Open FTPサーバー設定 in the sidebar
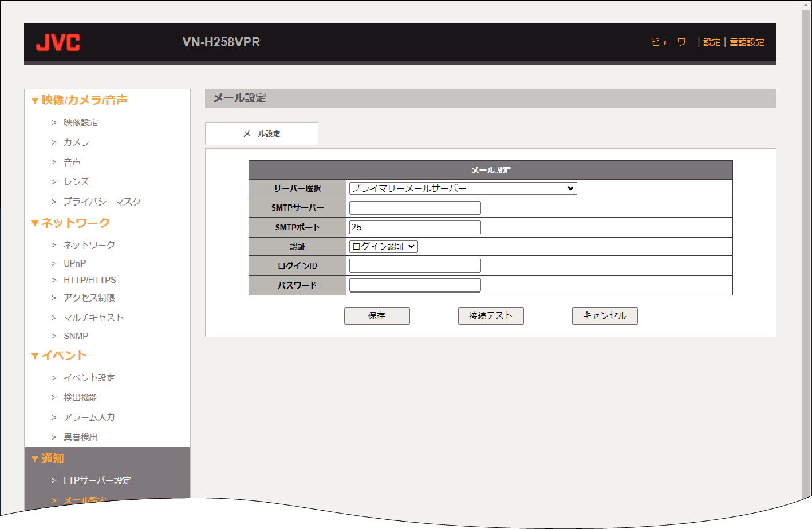The height and width of the screenshot is (529, 812). click(x=97, y=480)
